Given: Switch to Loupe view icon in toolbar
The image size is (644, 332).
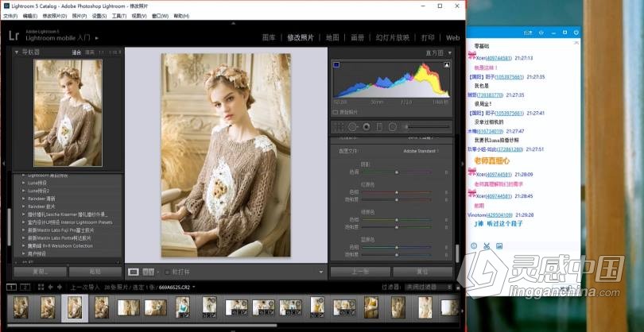Looking at the screenshot, I should (134, 272).
